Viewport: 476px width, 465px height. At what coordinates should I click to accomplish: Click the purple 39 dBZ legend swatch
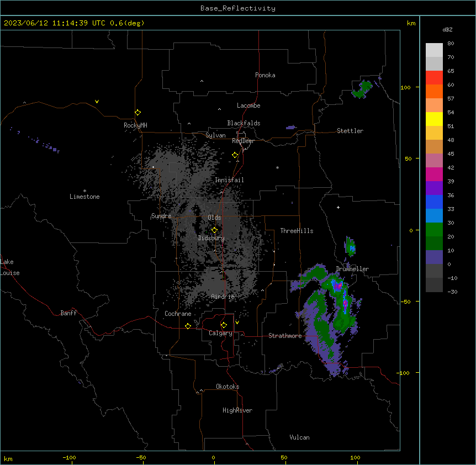coord(434,188)
